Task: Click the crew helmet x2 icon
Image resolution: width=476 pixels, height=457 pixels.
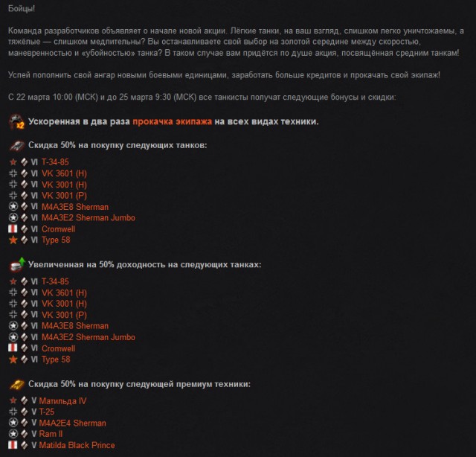Action: [x=16, y=122]
